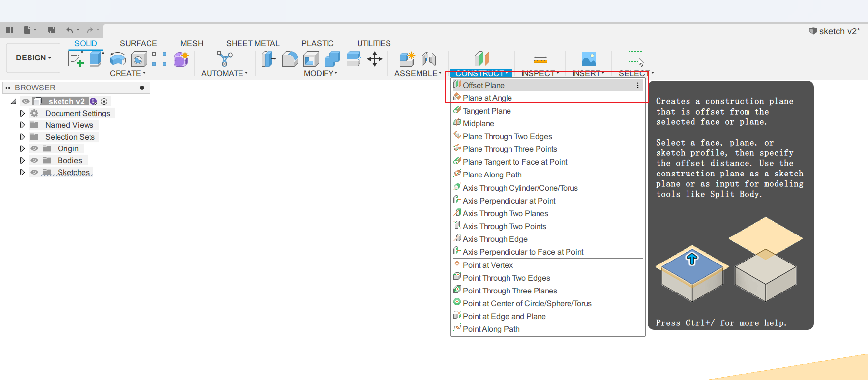Open the data panel grid icon

pyautogui.click(x=9, y=30)
